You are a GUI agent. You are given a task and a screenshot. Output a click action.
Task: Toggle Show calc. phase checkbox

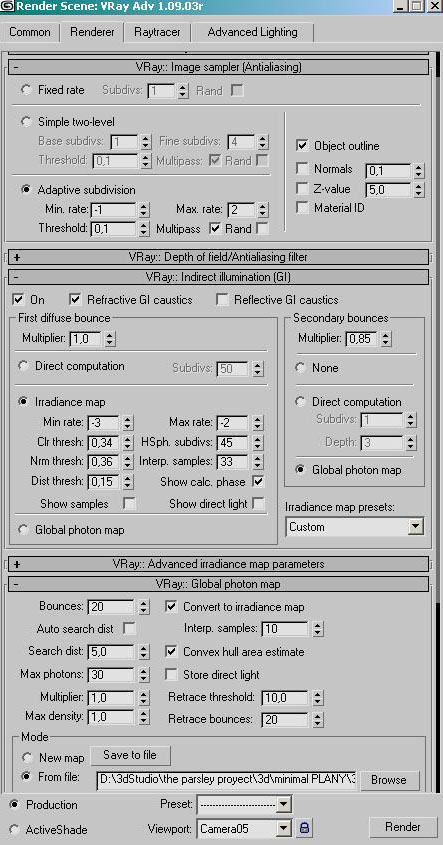259,481
